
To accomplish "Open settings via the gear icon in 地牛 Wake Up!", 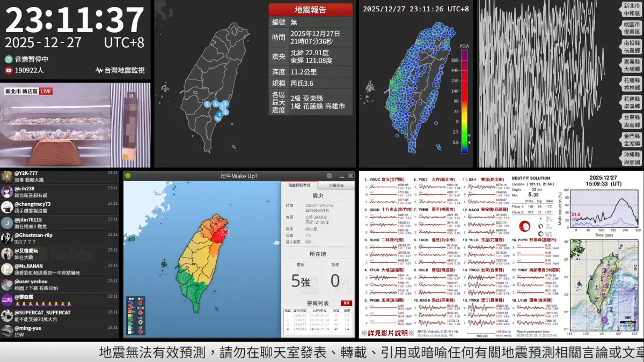I will [330, 176].
